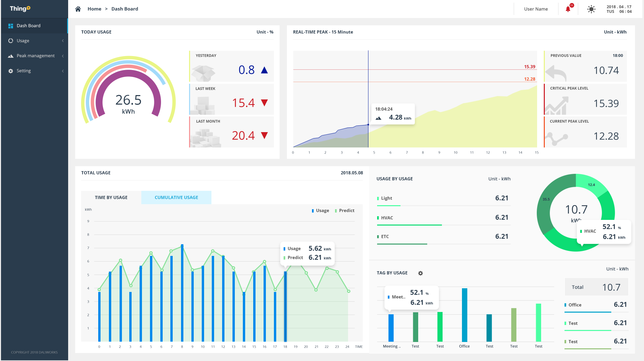Open the Setting sidebar item
Viewport: 644px width, 361px height.
34,71
